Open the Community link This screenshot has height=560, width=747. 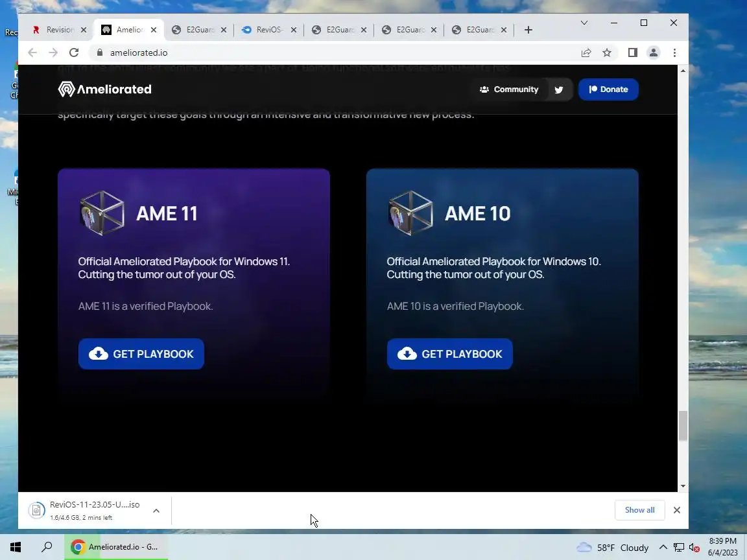pos(509,89)
